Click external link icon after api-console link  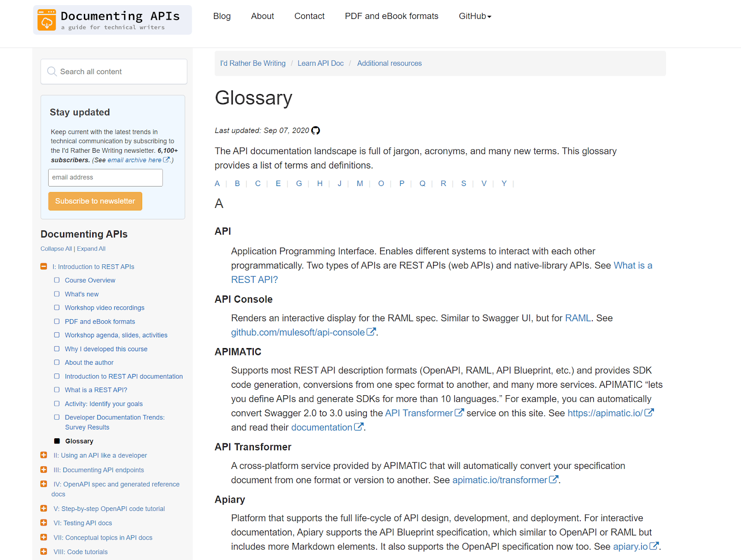pyautogui.click(x=371, y=332)
